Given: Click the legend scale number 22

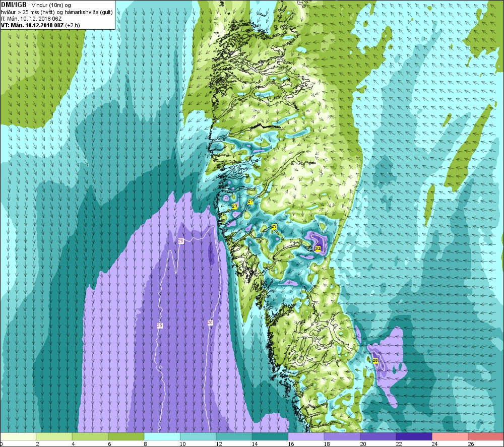Looking at the screenshot, I should pos(399,444).
